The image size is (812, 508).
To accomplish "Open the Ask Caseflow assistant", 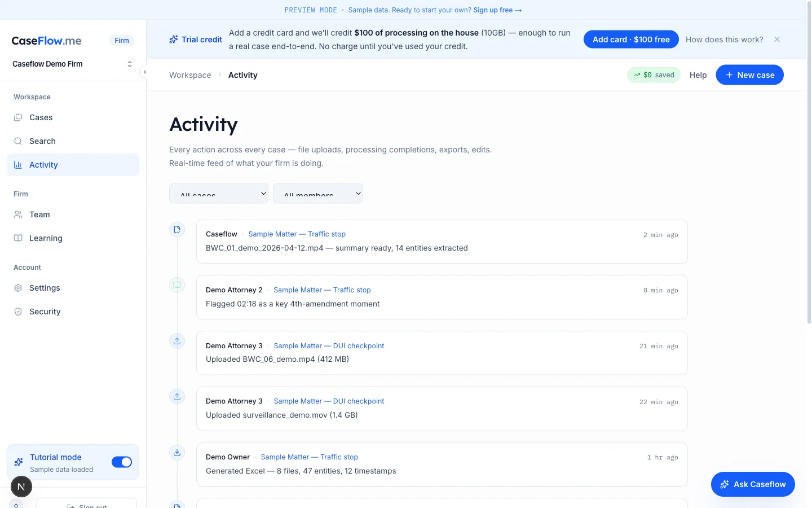I will click(x=753, y=484).
